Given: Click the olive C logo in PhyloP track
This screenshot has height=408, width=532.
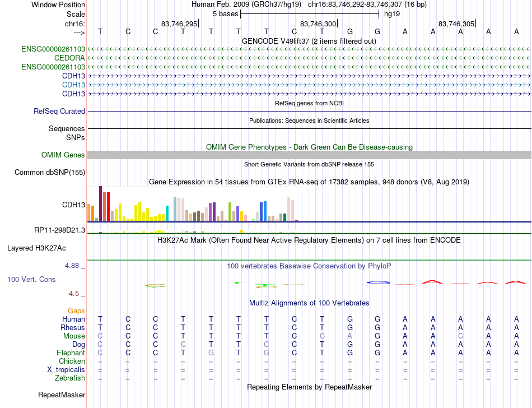Looking at the screenshot, I should point(156,286).
